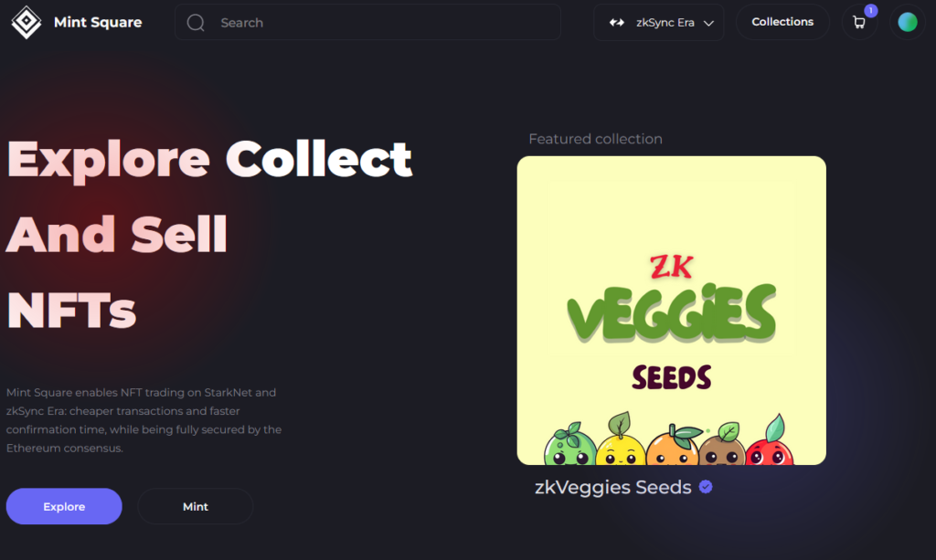Click the Mint Square diamond logo icon
Viewport: 936px width, 560px height.
click(x=27, y=22)
